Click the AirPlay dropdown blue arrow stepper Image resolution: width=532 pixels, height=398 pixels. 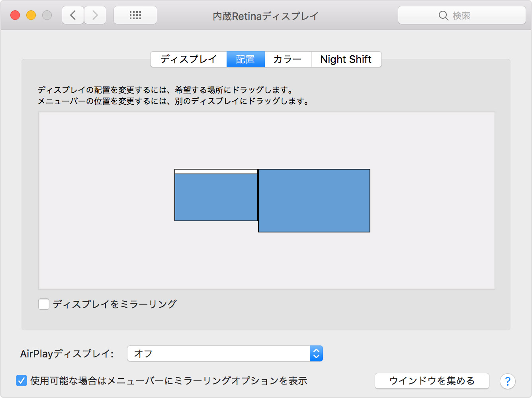point(316,353)
